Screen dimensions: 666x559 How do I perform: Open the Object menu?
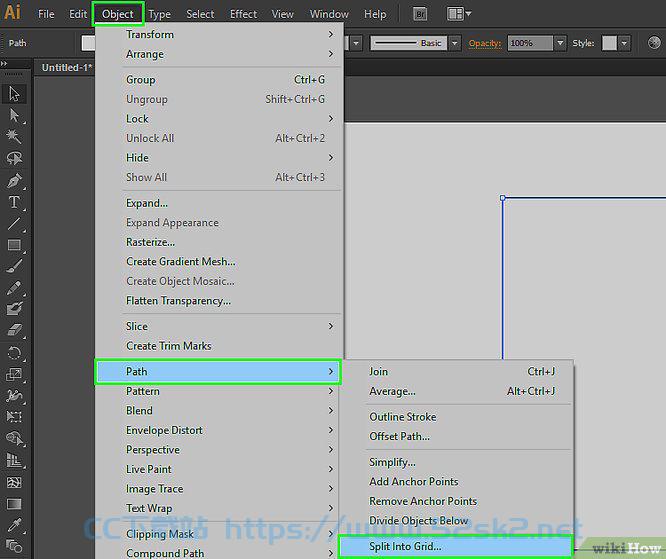coord(118,14)
